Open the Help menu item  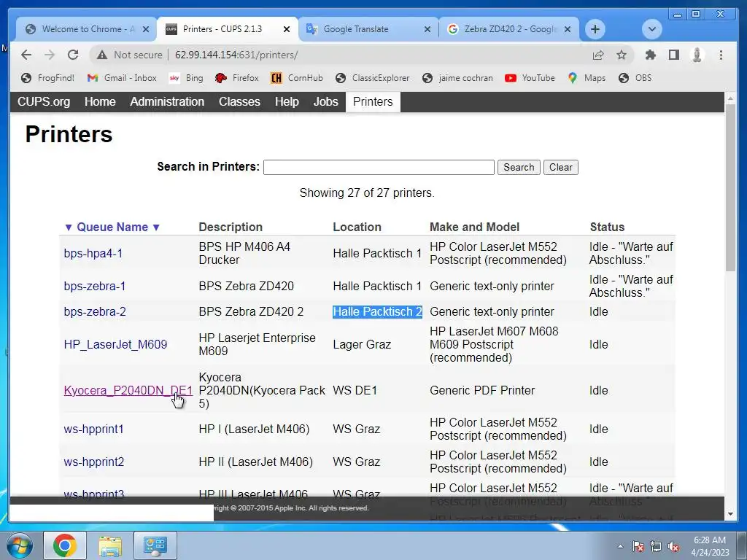(287, 102)
